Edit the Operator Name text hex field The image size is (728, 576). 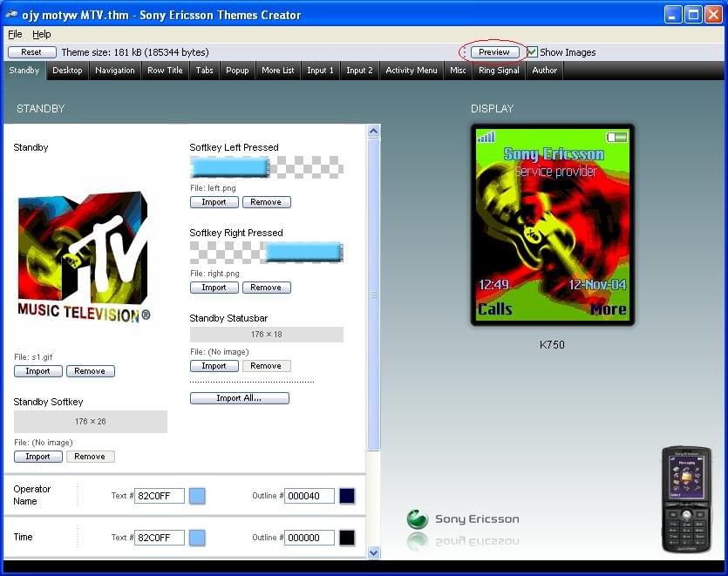click(x=160, y=496)
